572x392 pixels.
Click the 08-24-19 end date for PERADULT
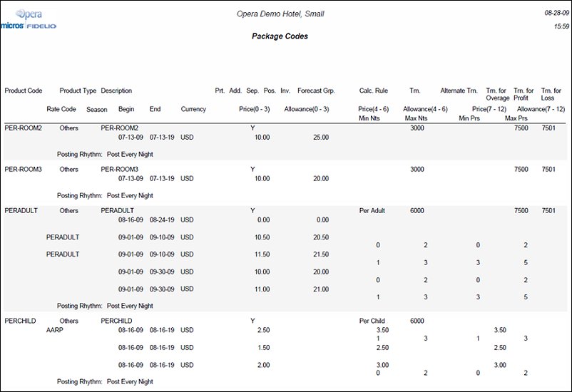point(161,220)
